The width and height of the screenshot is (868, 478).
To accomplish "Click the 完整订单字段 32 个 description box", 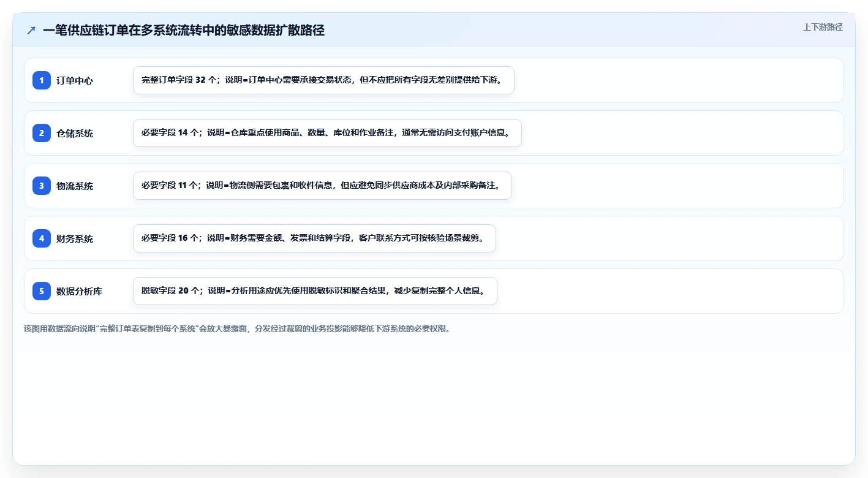I will point(323,80).
